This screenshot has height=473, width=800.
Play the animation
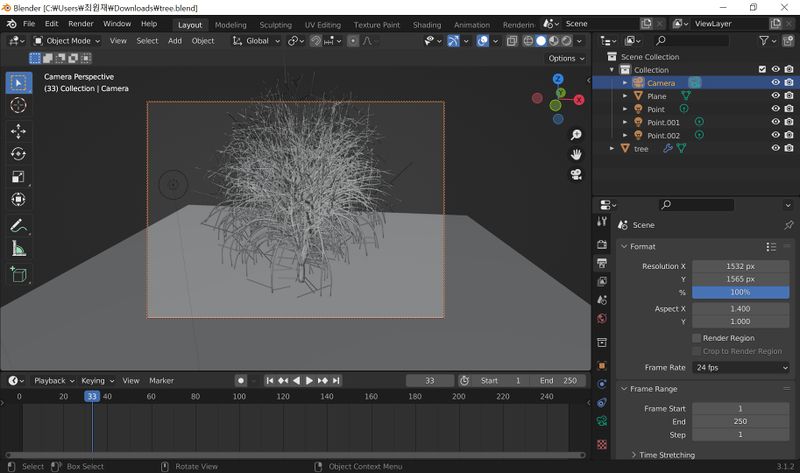[x=309, y=381]
